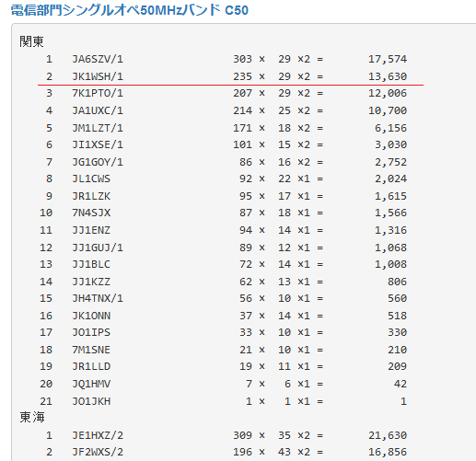
Task: Click the score 1,008
Action: [x=391, y=264]
